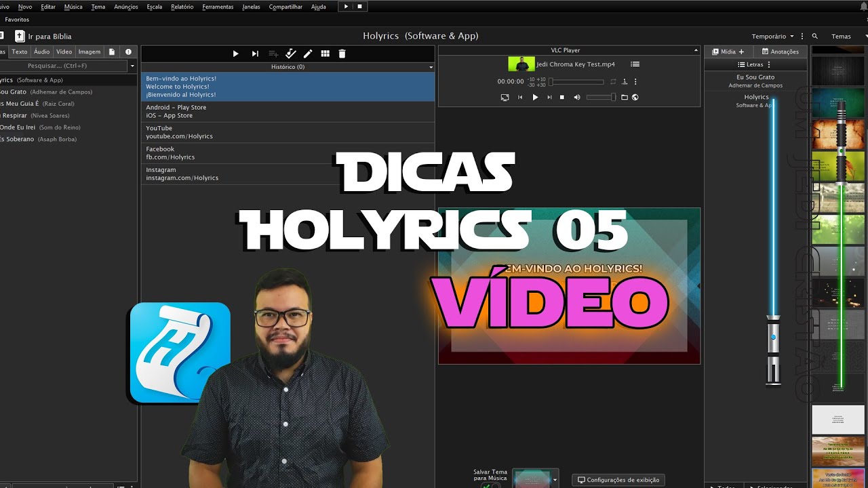Viewport: 868px width, 488px height.
Task: Click the skip-next icon above the Histórico list
Action: pyautogui.click(x=255, y=54)
